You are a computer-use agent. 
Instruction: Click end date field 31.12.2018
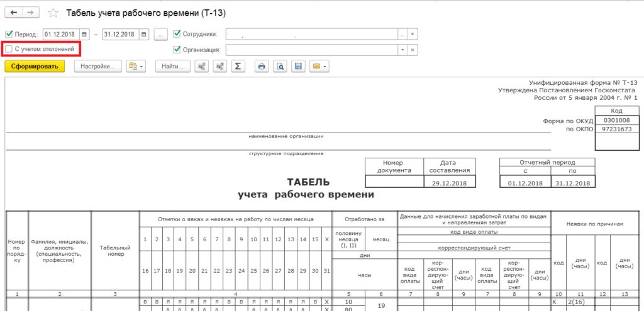[x=121, y=35]
